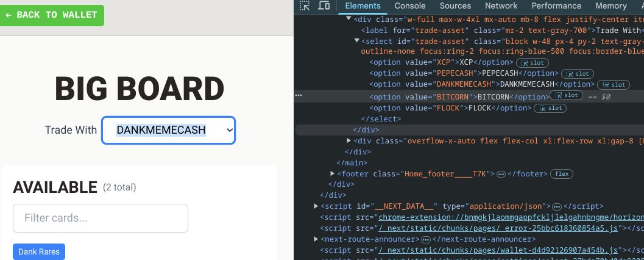Click the inspect element picker icon
The height and width of the screenshot is (260, 644).
point(305,5)
